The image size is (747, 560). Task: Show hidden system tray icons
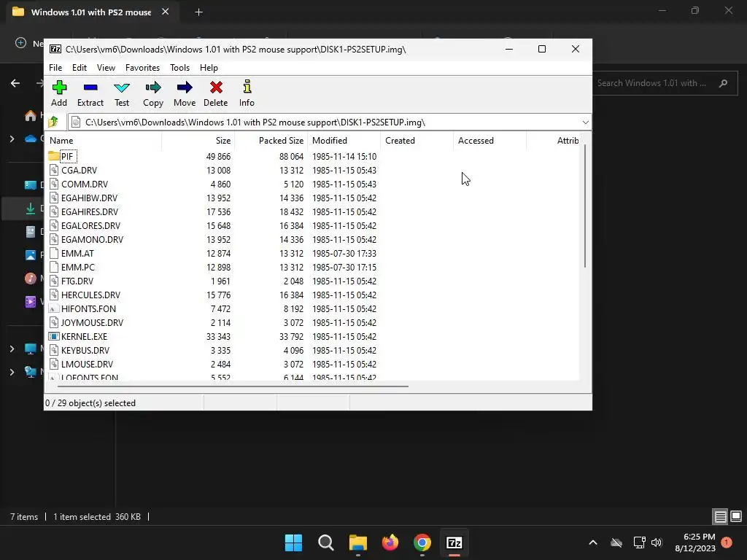tap(593, 542)
